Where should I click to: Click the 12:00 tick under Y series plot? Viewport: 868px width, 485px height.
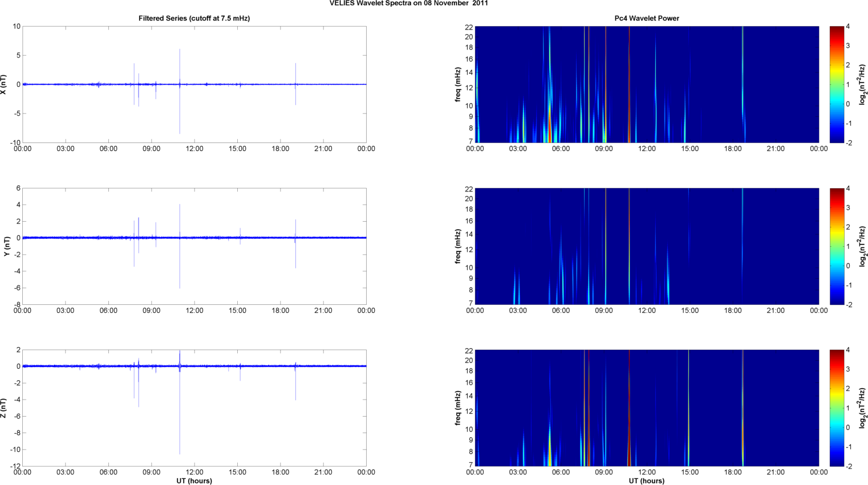tap(194, 311)
